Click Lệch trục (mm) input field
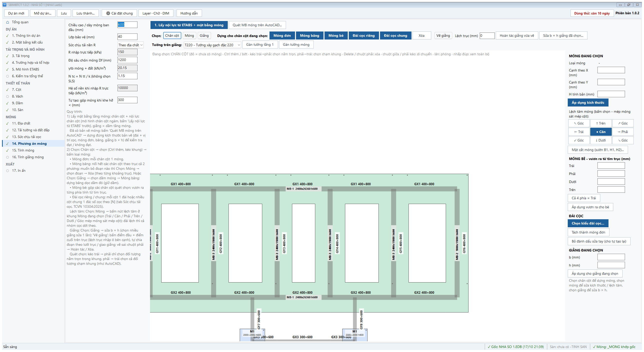 pyautogui.click(x=487, y=35)
